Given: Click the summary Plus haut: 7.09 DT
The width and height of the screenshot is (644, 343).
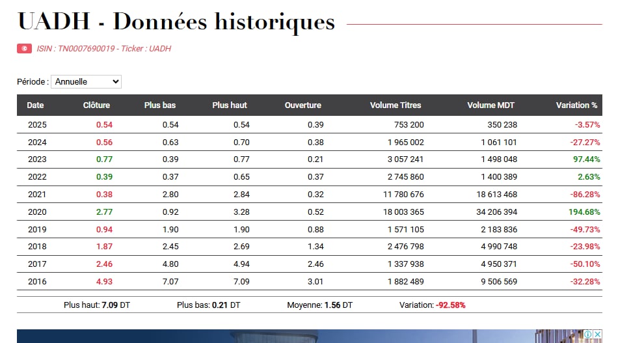Looking at the screenshot, I should (97, 305).
